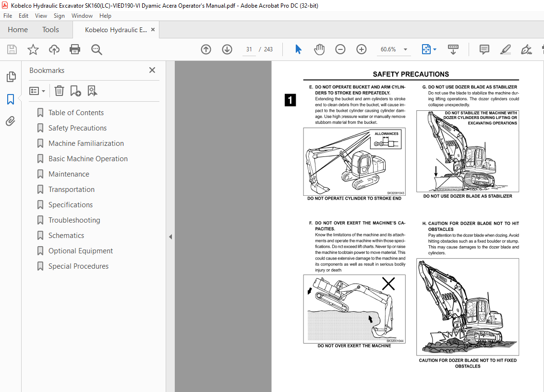Click the dozer blade stabilizer illustration

pyautogui.click(x=468, y=151)
